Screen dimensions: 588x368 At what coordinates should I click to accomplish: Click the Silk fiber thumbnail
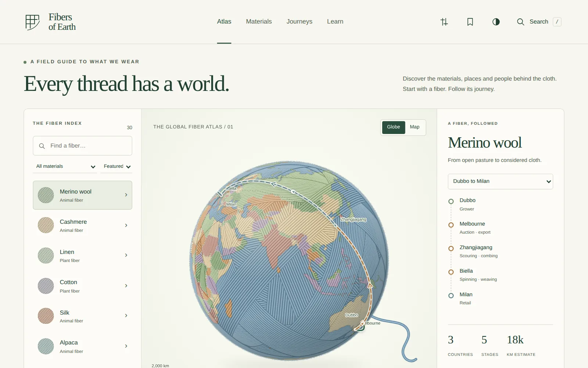pyautogui.click(x=46, y=316)
